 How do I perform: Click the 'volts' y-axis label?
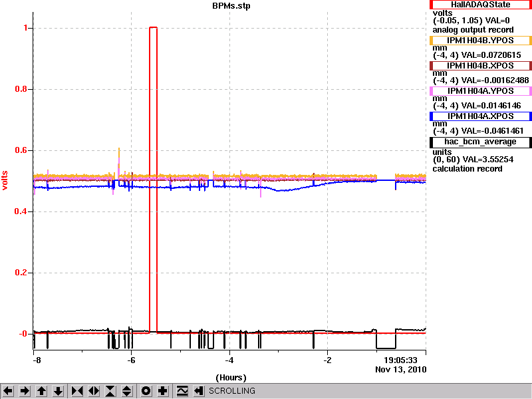point(5,180)
